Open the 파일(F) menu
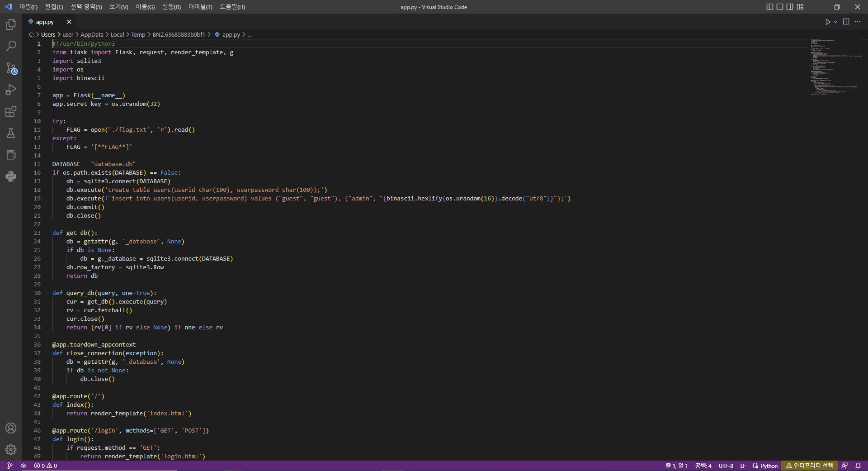868x471 pixels. (x=28, y=7)
